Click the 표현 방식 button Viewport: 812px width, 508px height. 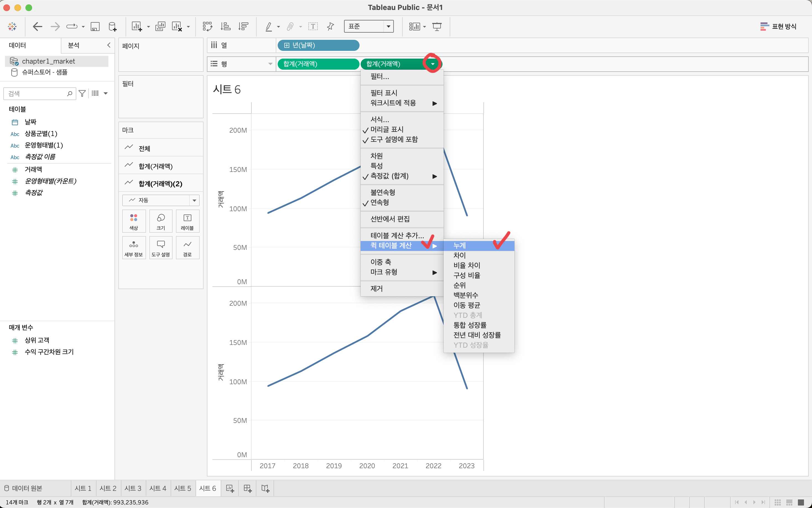778,27
